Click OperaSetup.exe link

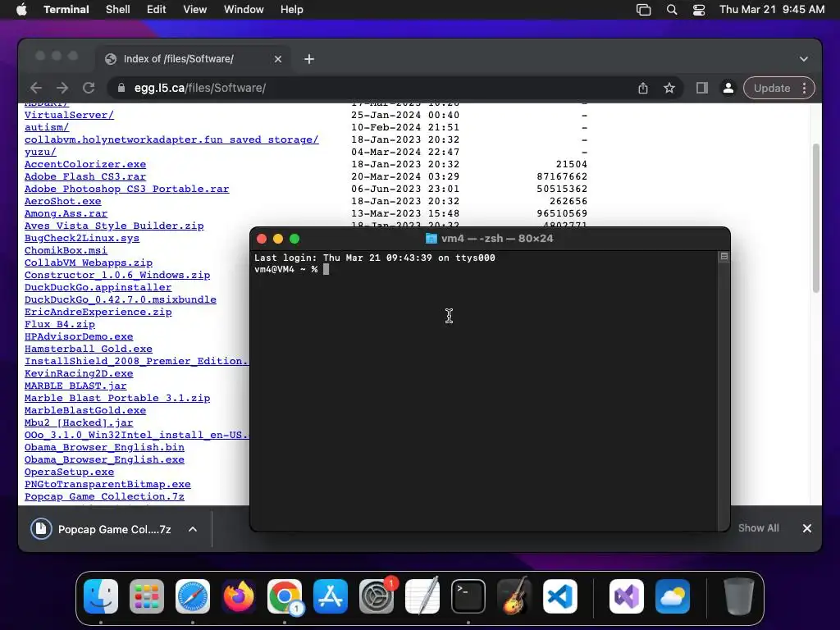(69, 472)
